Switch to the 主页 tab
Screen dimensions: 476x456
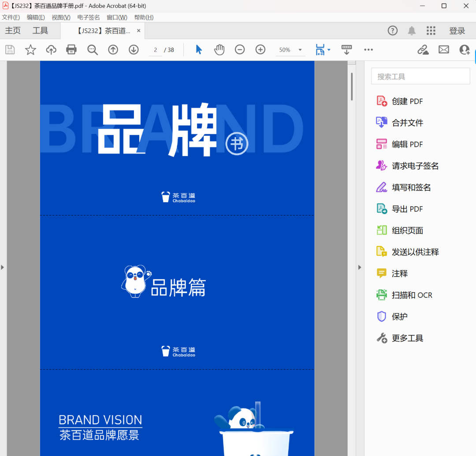[x=13, y=30]
